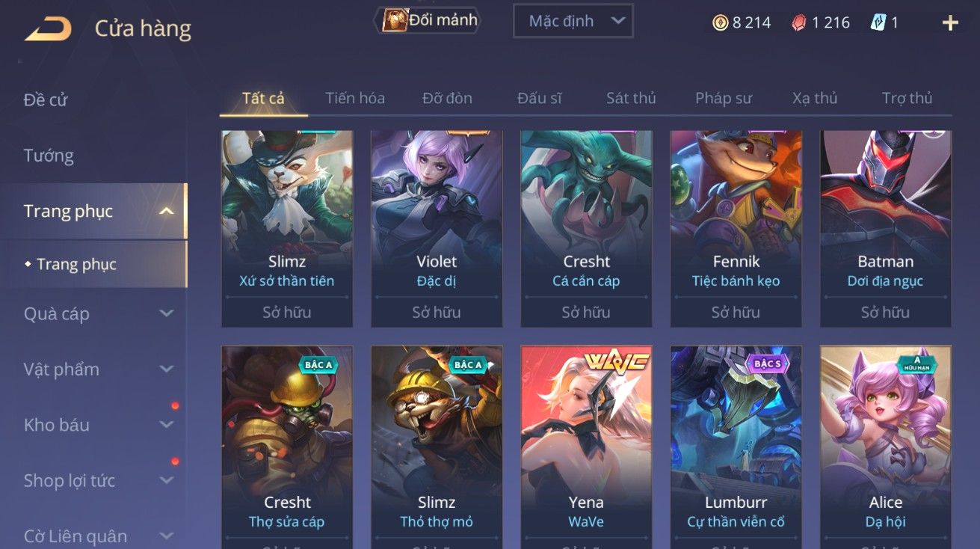This screenshot has height=549, width=980.
Task: Click the golden back arrow icon
Action: 48,28
